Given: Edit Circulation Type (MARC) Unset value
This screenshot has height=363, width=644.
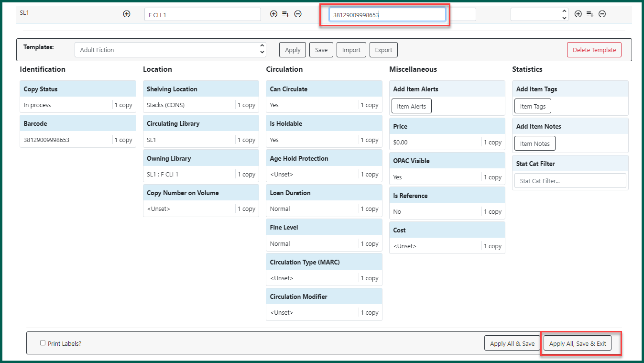Looking at the screenshot, I should pyautogui.click(x=324, y=278).
